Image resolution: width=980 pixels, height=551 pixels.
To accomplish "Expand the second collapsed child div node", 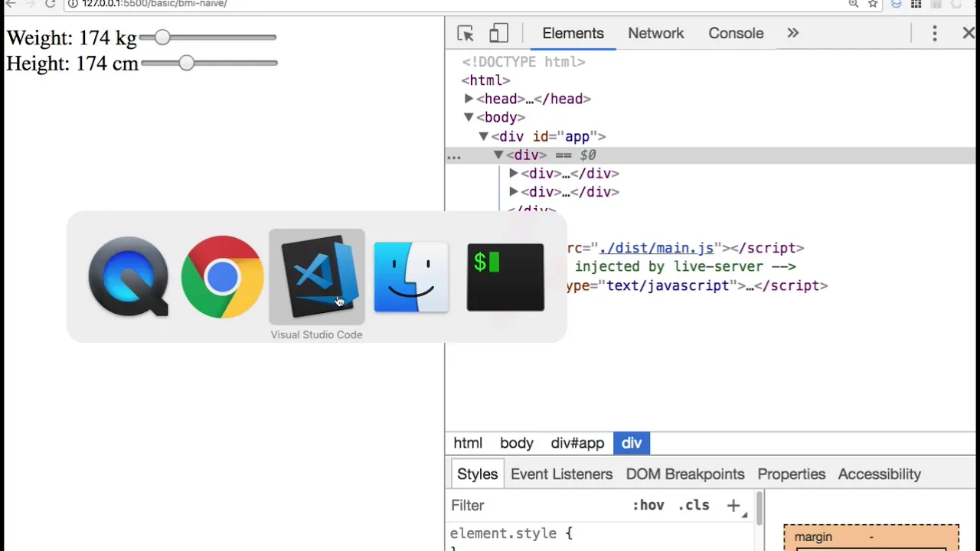I will [x=514, y=192].
